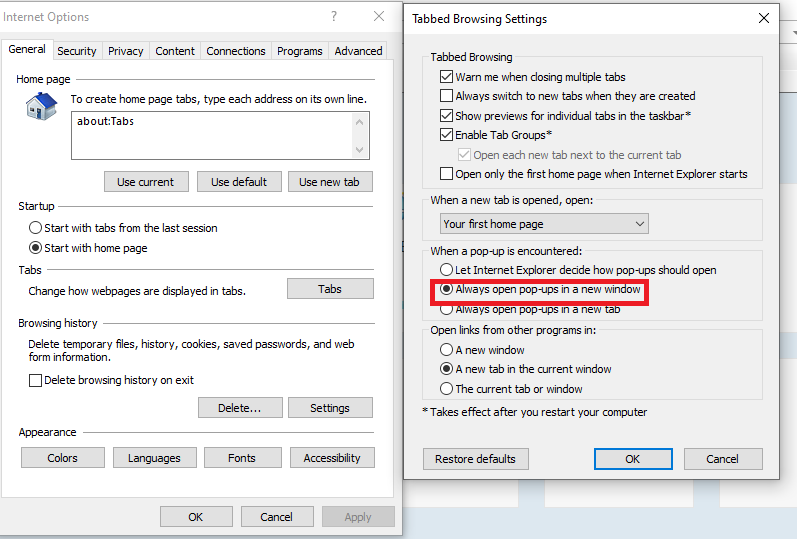The height and width of the screenshot is (539, 797).
Task: Close the Internet Options window
Action: click(379, 16)
